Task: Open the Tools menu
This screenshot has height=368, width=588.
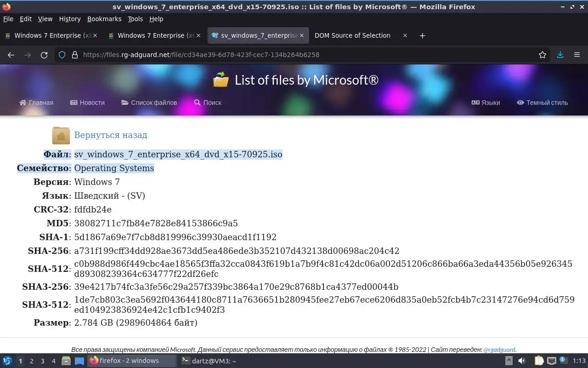Action: (x=135, y=19)
